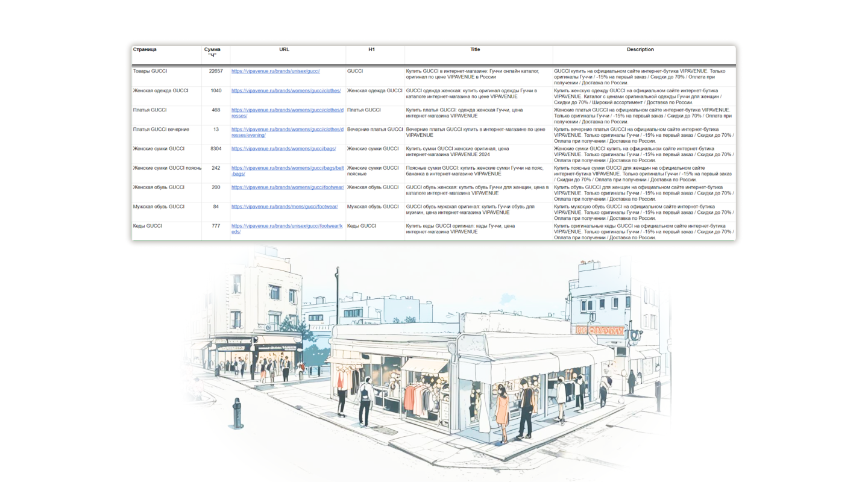Image resolution: width=868 pixels, height=482 pixels.
Task: Open the evening dresses URL link
Action: click(x=288, y=132)
